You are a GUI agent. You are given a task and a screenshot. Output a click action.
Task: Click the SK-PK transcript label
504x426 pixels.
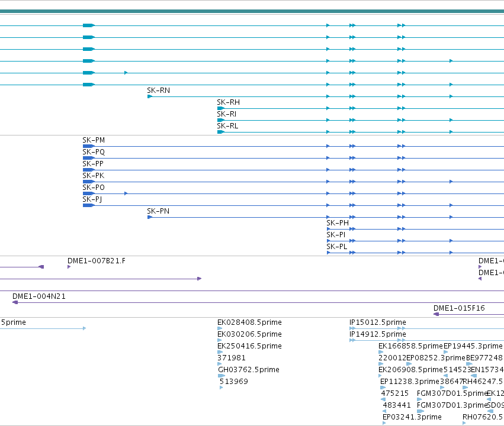point(93,176)
